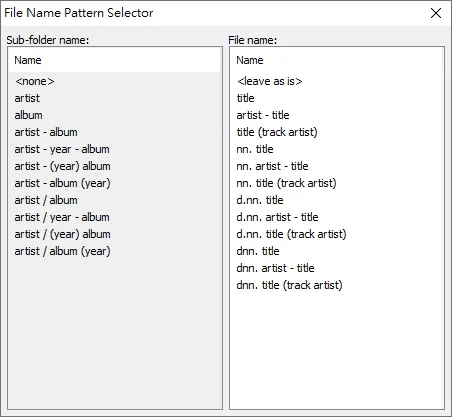Select 'artist / year - album' sub-folder pattern
The height and width of the screenshot is (417, 452).
(x=62, y=217)
